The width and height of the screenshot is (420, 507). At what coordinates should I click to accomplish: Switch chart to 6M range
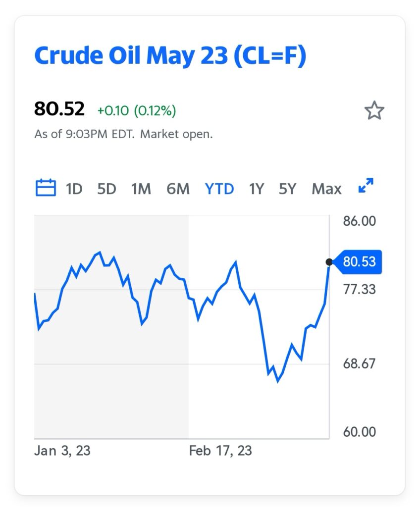tap(178, 189)
